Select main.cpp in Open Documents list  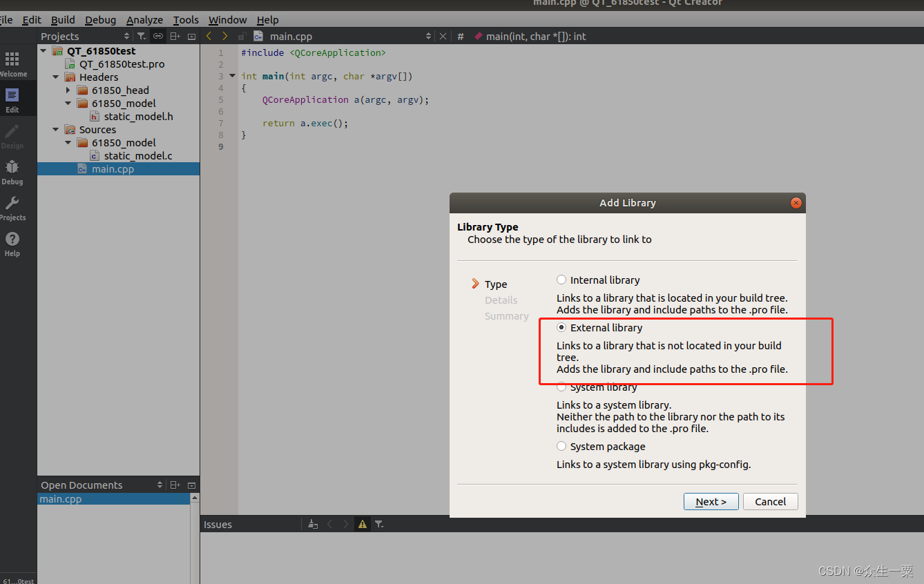(114, 499)
